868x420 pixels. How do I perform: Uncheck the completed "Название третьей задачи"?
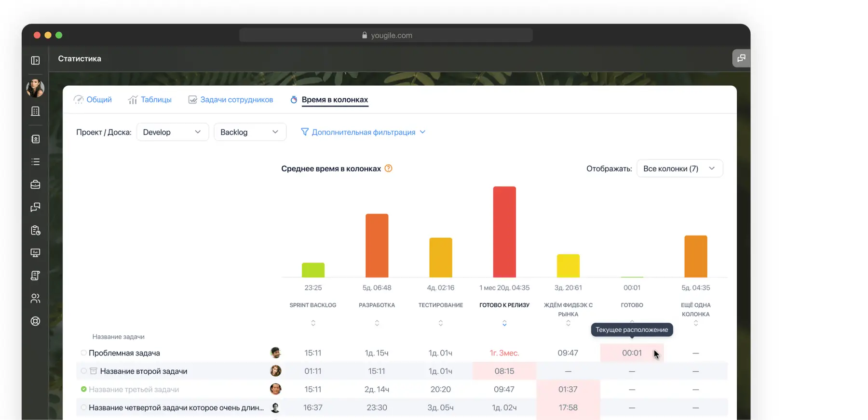pos(83,389)
